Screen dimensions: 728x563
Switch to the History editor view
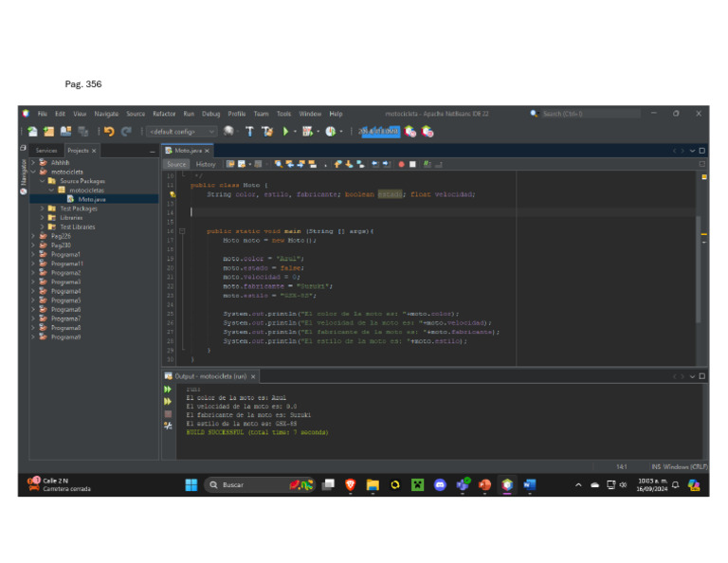coord(206,164)
